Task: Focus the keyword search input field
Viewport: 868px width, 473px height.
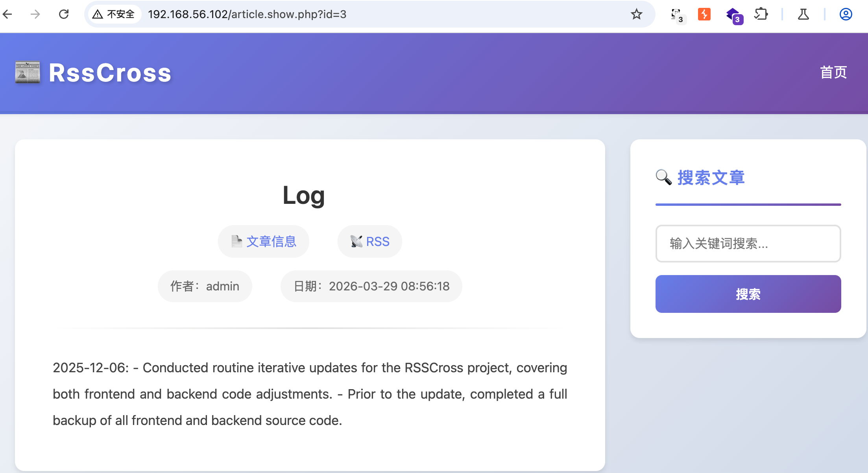Action: click(748, 244)
